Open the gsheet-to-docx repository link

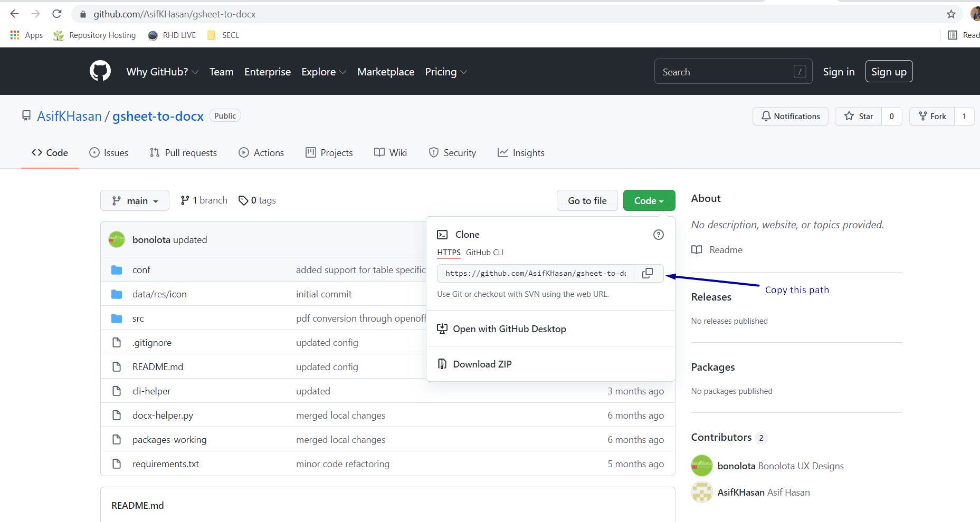[158, 116]
